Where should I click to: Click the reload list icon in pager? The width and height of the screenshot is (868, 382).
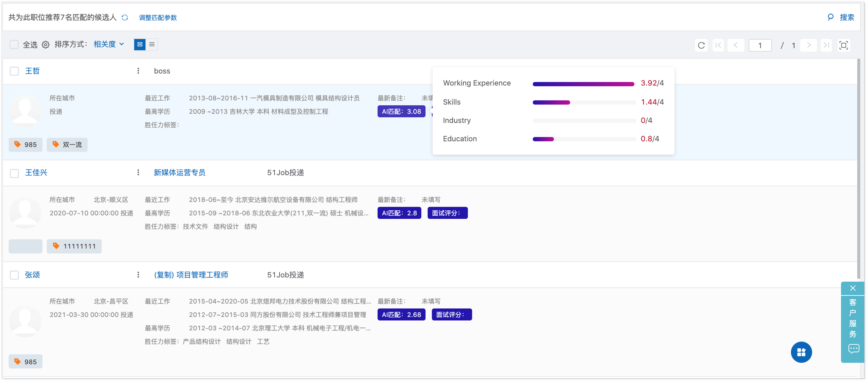click(701, 46)
